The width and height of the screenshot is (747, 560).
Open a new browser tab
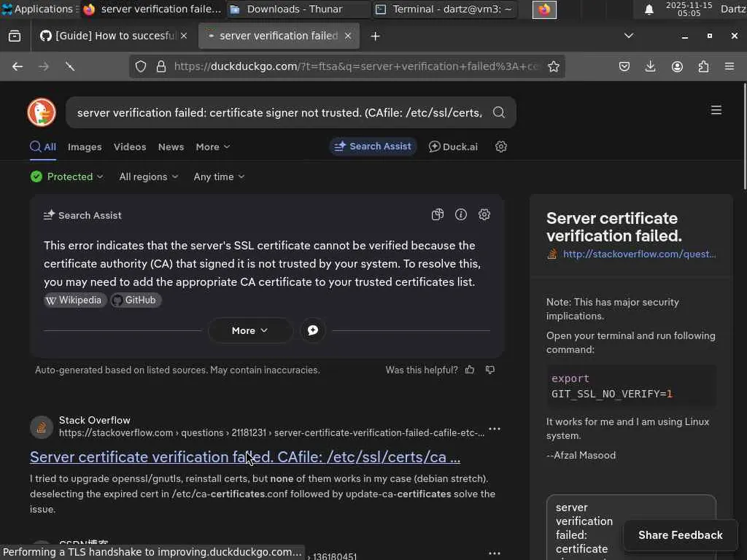[375, 36]
